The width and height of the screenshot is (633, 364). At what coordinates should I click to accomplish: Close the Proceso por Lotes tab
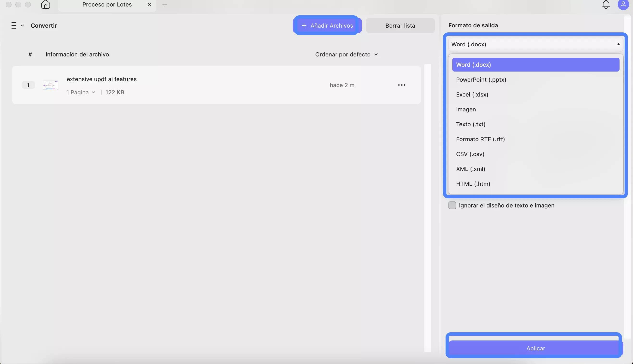(x=149, y=5)
